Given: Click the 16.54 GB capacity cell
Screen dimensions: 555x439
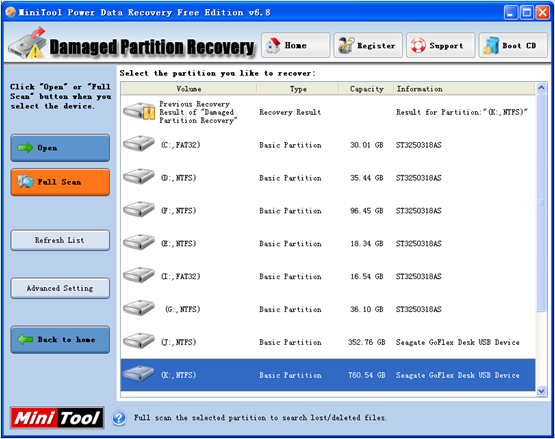Looking at the screenshot, I should (367, 276).
